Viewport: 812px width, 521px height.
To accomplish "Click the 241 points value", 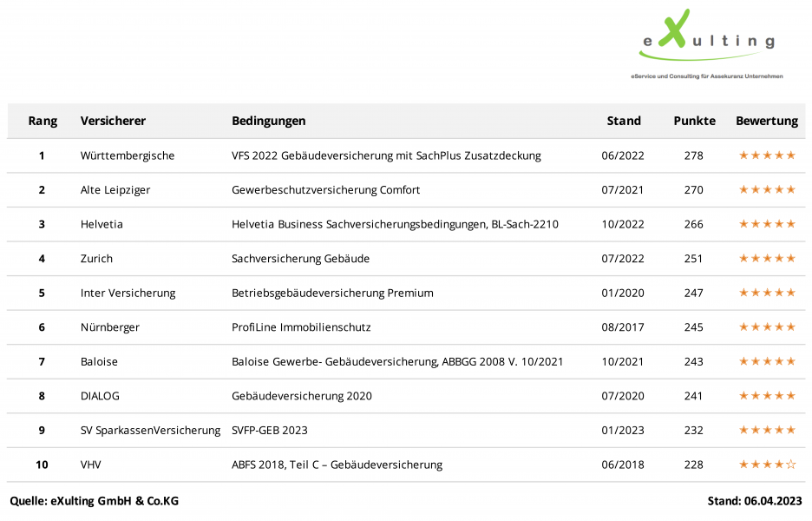I will 693,396.
